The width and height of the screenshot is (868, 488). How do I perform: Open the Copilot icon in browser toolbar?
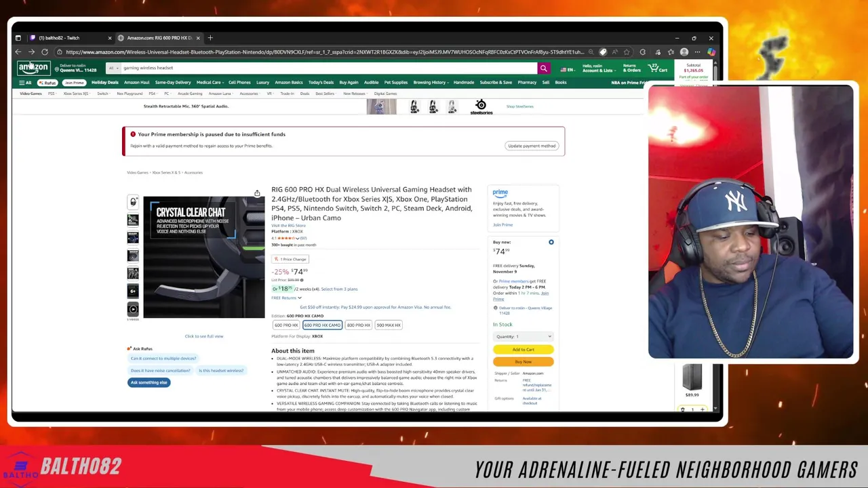pyautogui.click(x=711, y=52)
